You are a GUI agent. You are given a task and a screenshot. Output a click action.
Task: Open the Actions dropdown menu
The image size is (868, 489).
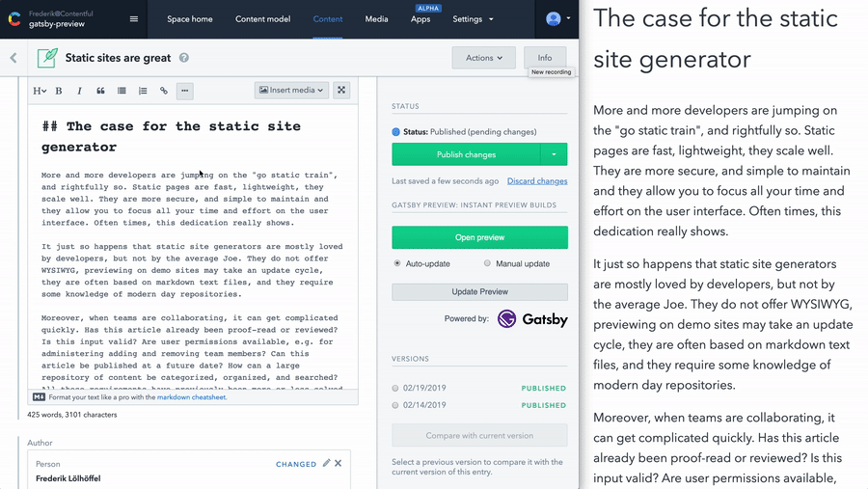tap(484, 58)
